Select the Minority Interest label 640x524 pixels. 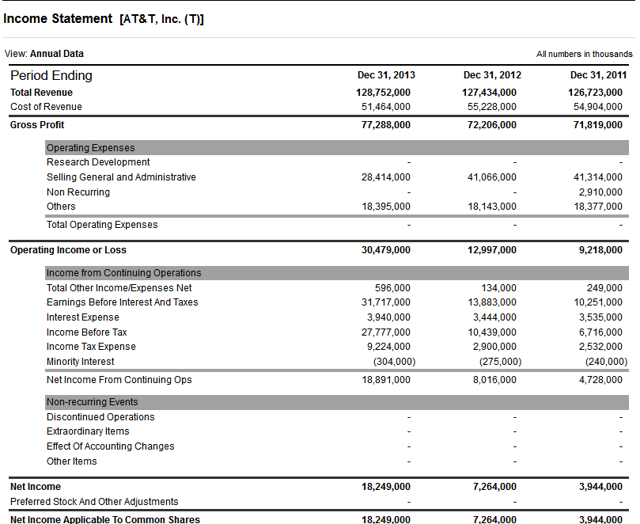[x=80, y=362]
